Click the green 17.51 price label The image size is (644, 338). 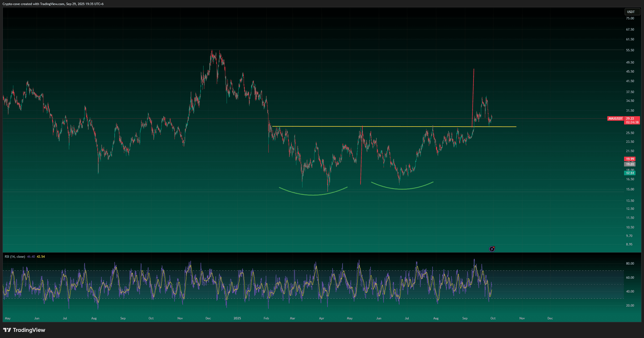pyautogui.click(x=630, y=173)
